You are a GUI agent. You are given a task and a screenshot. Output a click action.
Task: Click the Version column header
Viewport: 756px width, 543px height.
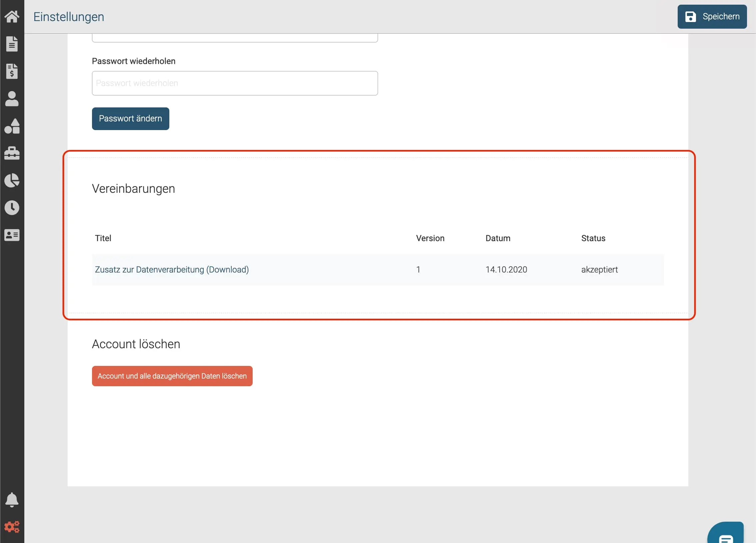pos(430,238)
